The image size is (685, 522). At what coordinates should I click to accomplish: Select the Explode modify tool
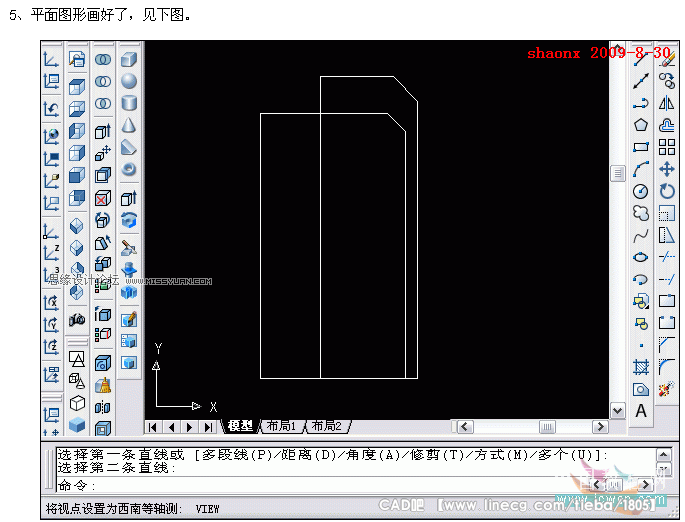[667, 389]
